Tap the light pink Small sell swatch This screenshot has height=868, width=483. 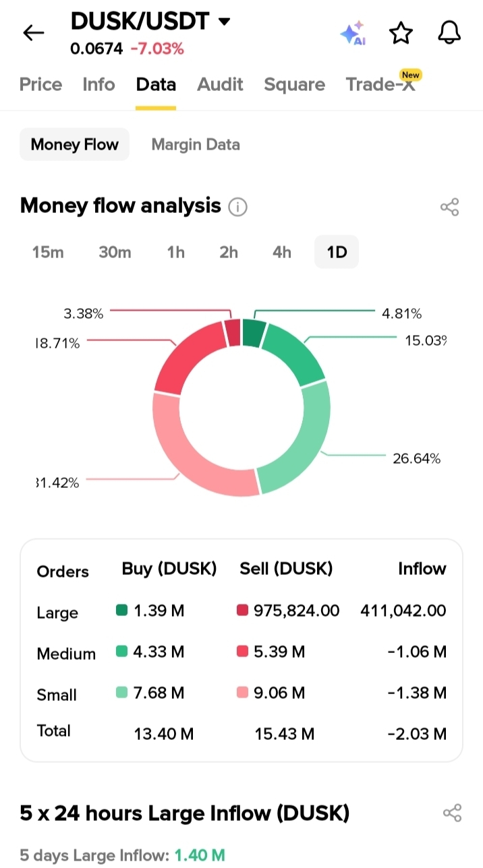pos(242,692)
